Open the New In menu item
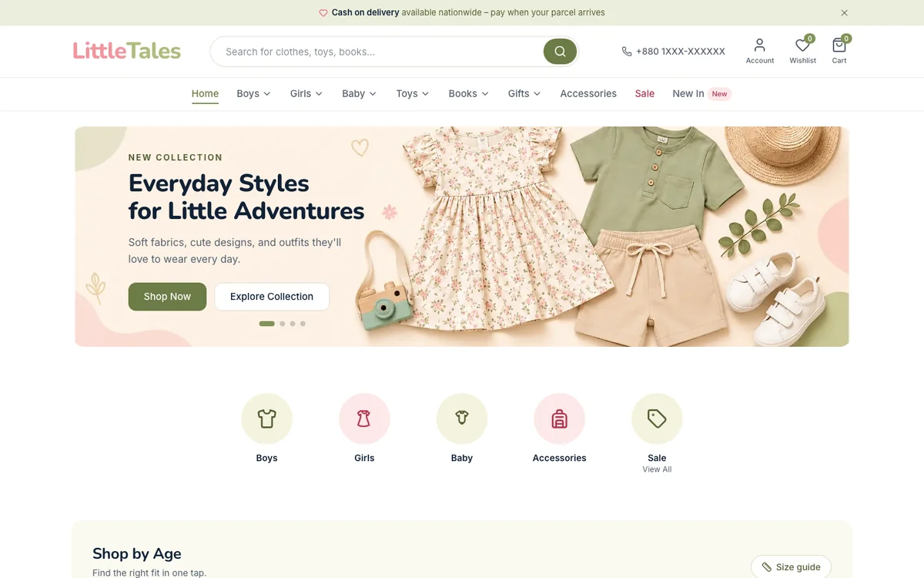This screenshot has width=924, height=578. (x=701, y=93)
